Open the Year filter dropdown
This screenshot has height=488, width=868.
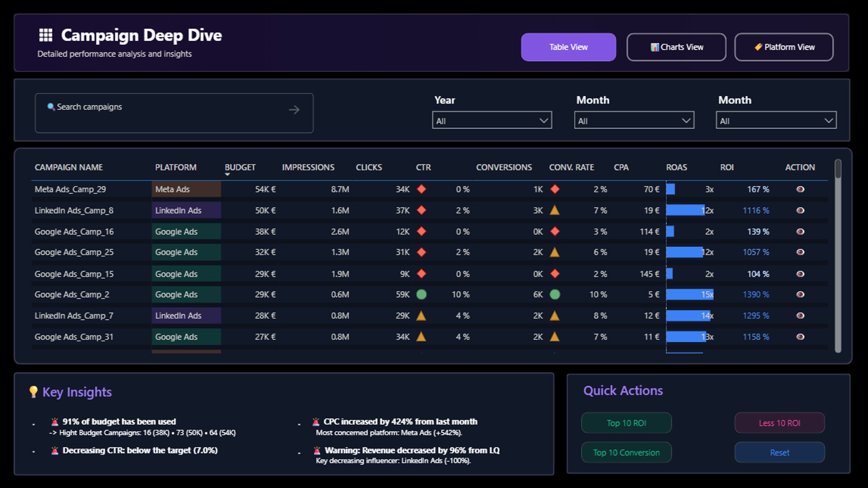click(492, 120)
